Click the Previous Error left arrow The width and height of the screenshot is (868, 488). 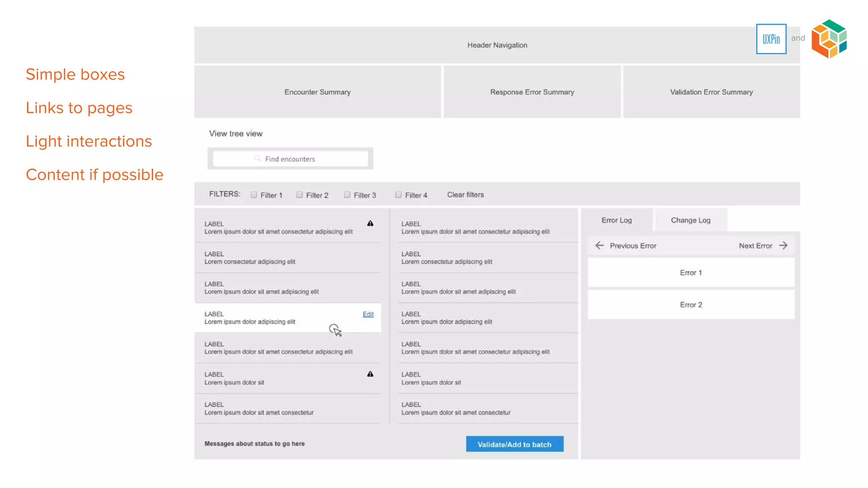click(599, 246)
